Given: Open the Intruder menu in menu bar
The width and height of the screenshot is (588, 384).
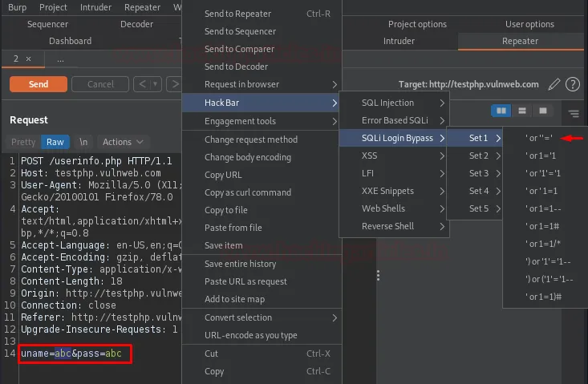Looking at the screenshot, I should (95, 7).
